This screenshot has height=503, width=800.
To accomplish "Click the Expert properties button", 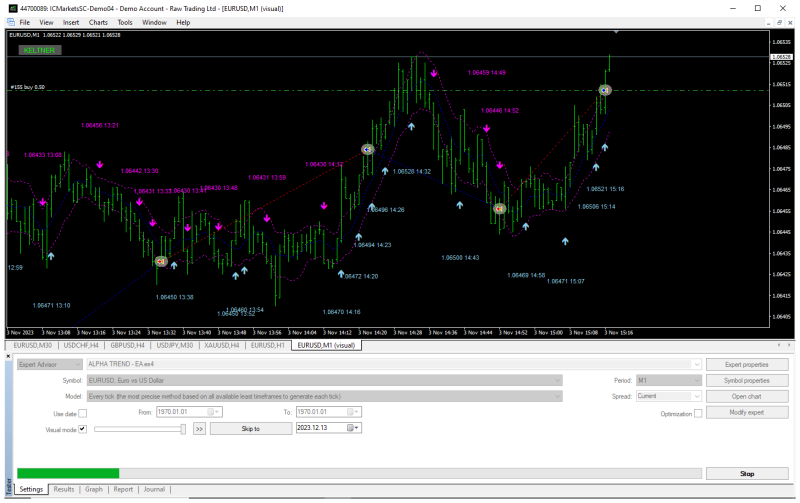I will click(747, 365).
